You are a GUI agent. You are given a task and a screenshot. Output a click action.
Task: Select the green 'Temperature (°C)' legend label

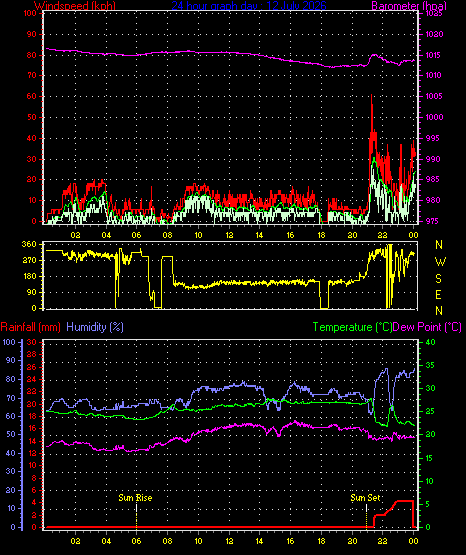(x=352, y=327)
